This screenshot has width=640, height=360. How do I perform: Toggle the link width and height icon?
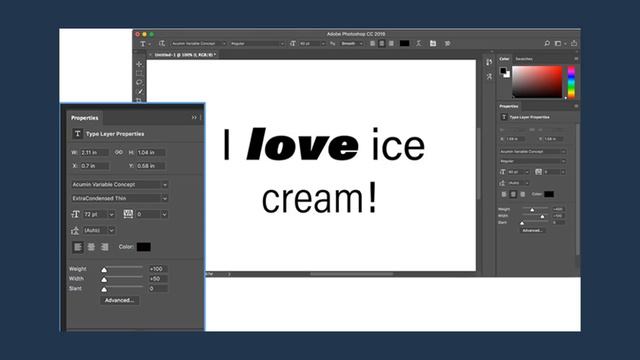click(119, 152)
